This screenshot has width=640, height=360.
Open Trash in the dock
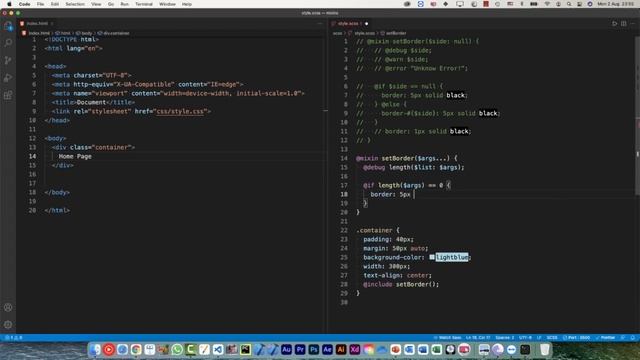[x=544, y=349]
